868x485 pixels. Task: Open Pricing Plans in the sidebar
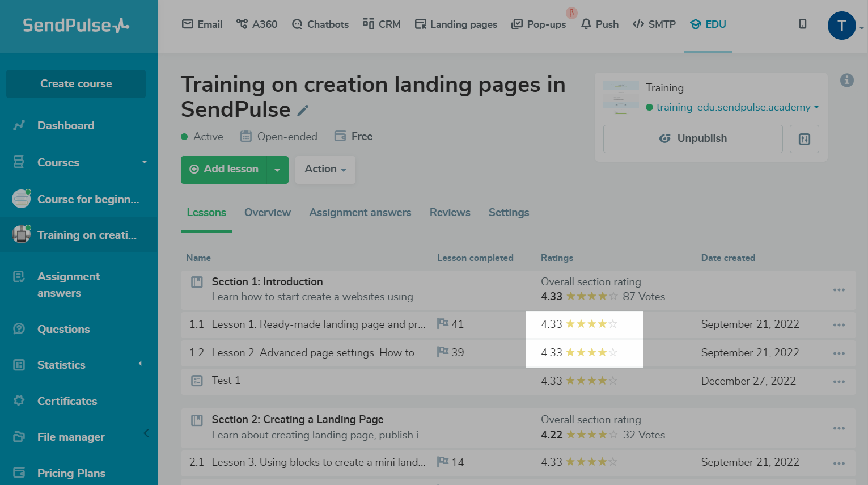[x=71, y=473]
